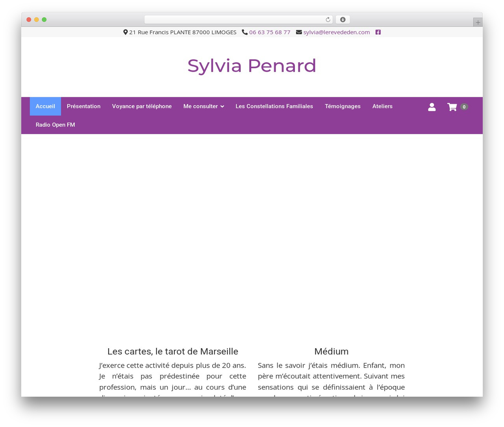This screenshot has height=427, width=504.
Task: Open the Radio Open FM menu item
Action: coord(55,125)
